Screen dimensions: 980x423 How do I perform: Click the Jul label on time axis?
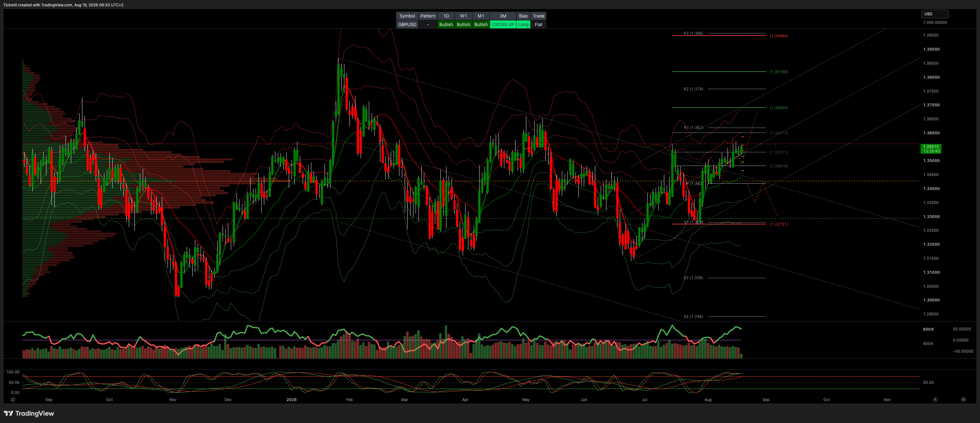click(645, 400)
